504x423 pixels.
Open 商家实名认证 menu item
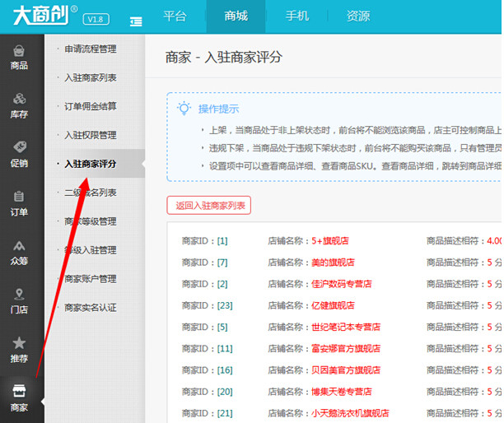click(91, 308)
